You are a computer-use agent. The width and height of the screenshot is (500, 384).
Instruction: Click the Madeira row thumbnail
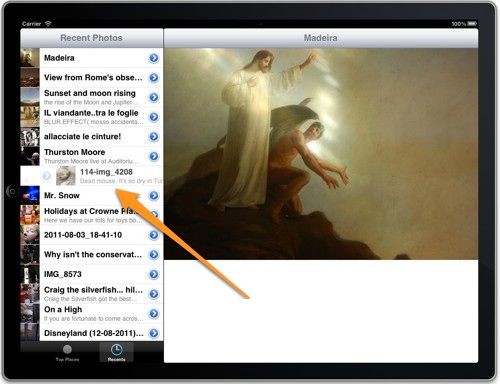30,58
